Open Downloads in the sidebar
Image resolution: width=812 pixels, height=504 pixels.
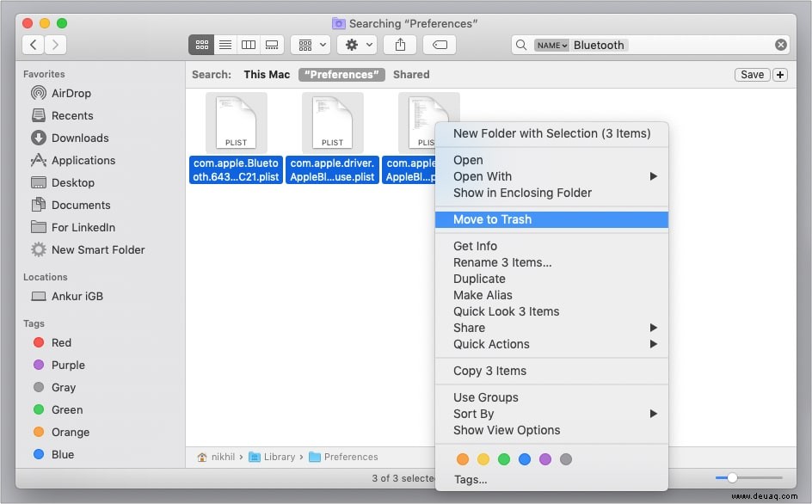click(x=70, y=138)
